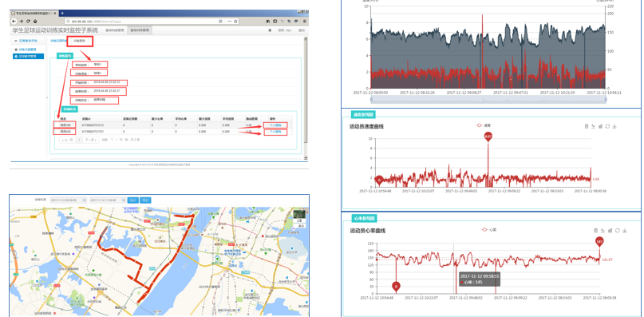Click the report page vertical scrollbar
Screen dimensions: 644x317
(x=305, y=90)
